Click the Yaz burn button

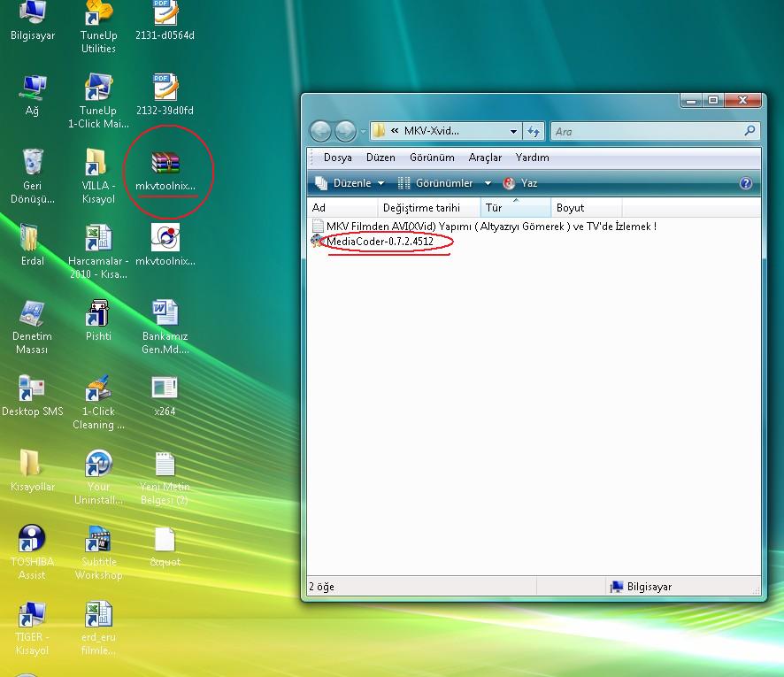click(x=520, y=183)
